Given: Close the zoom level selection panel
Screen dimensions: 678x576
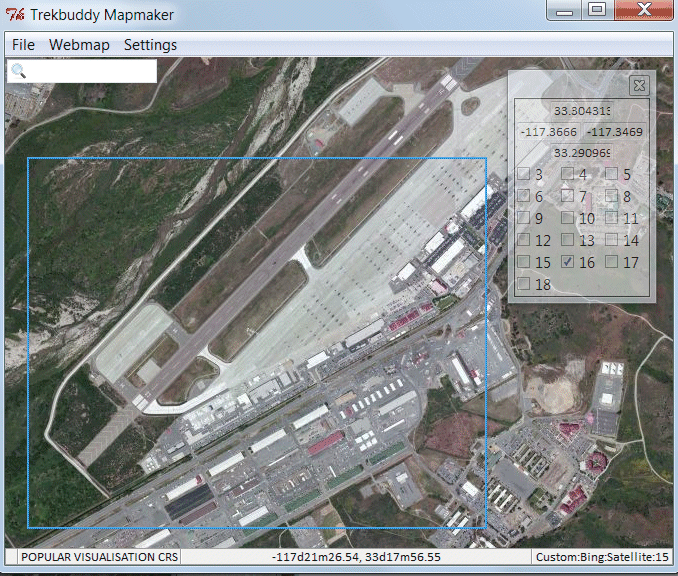Looking at the screenshot, I should [639, 85].
